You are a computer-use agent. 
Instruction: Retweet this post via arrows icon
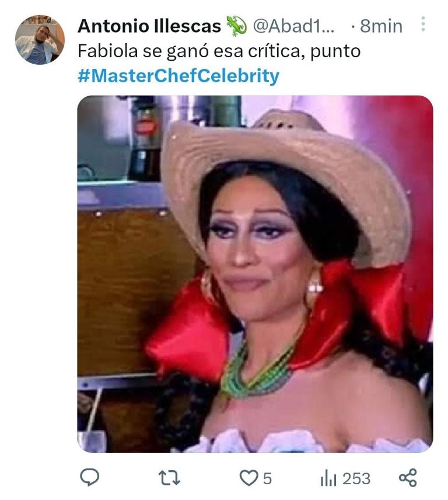(169, 478)
